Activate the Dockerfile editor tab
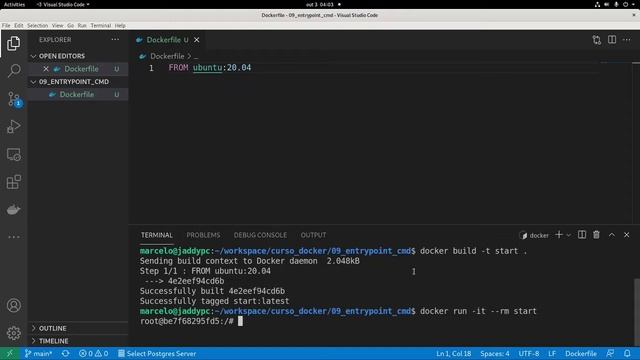This screenshot has height=360, width=640. (163, 40)
